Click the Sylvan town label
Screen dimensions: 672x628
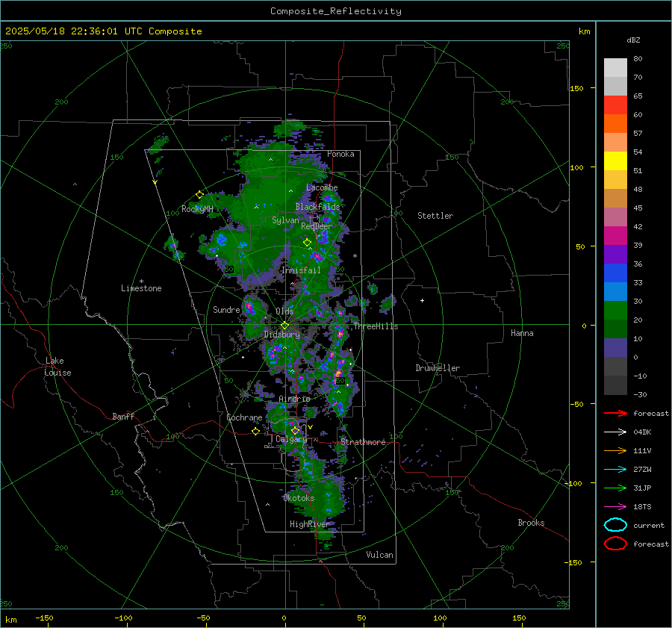tap(285, 220)
